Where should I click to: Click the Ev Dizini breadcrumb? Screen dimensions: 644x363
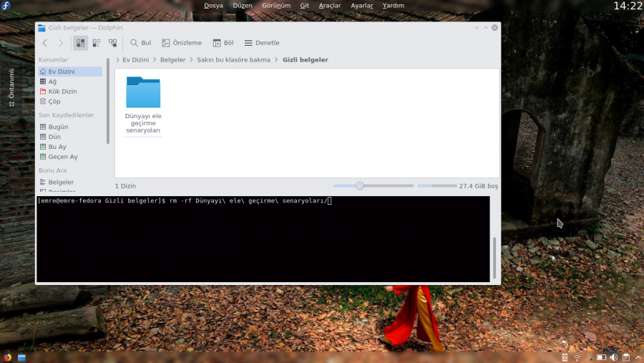point(135,59)
